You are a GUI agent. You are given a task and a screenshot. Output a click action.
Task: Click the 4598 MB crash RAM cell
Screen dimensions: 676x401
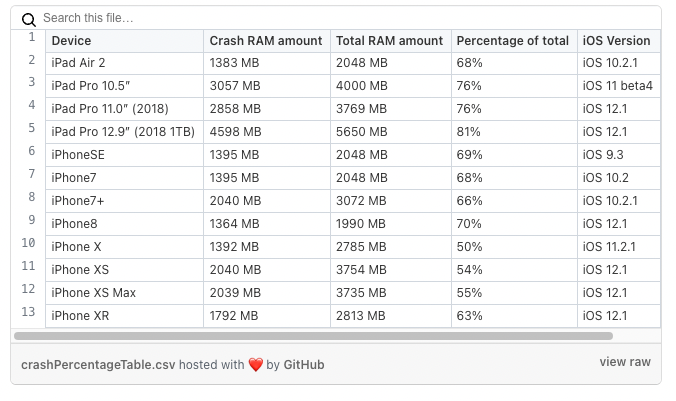tap(267, 132)
